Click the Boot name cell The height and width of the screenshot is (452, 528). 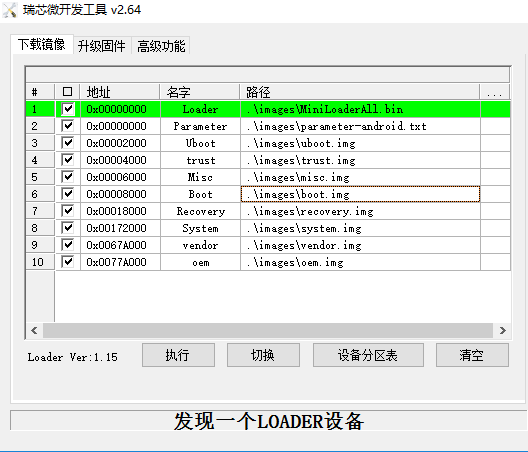(200, 194)
